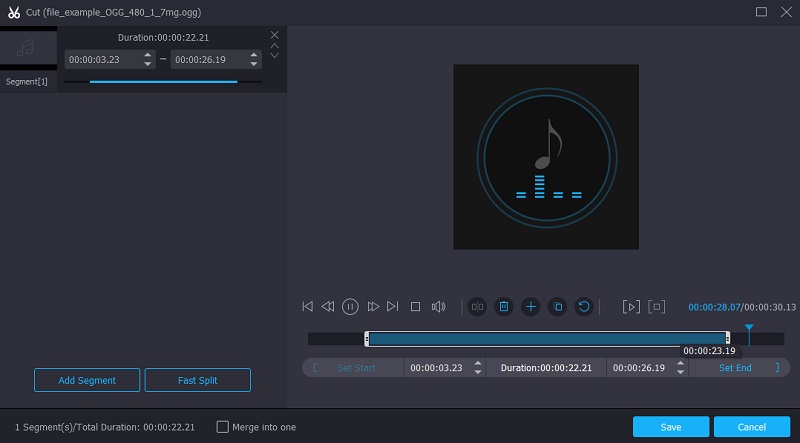Click the blue playhead marker on timeline
The width and height of the screenshot is (800, 443).
pyautogui.click(x=749, y=328)
